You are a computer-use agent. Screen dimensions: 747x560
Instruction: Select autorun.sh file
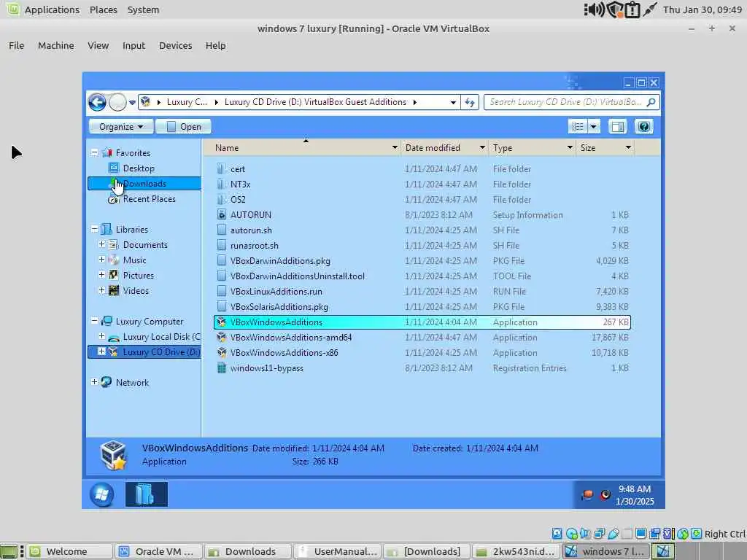point(251,230)
